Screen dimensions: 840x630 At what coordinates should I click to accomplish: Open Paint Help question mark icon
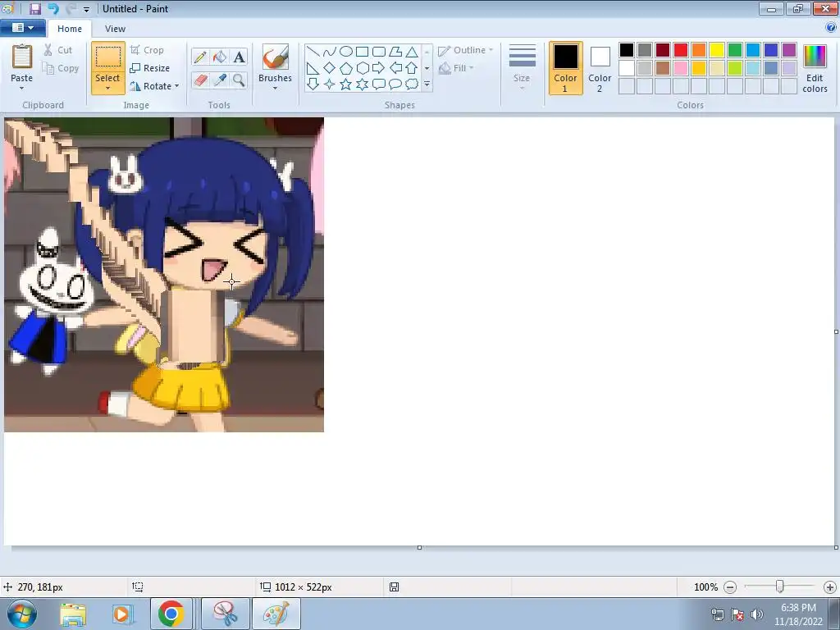point(831,28)
